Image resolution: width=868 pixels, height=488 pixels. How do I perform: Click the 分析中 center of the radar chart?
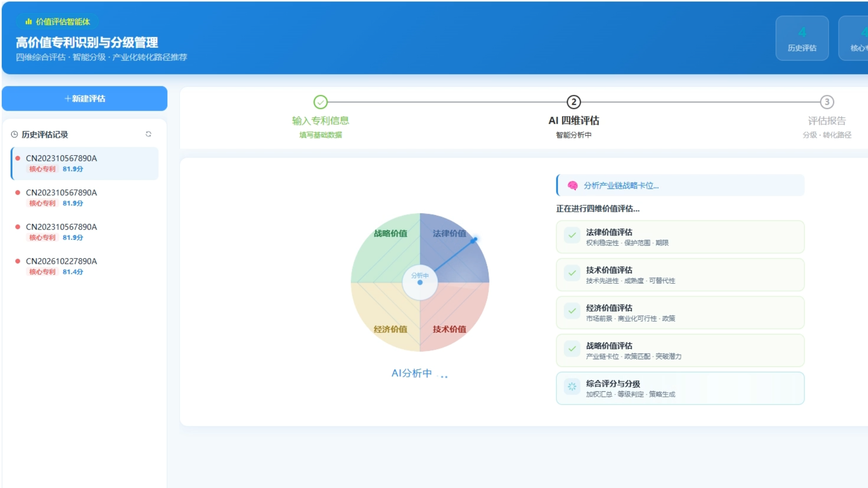pos(420,282)
